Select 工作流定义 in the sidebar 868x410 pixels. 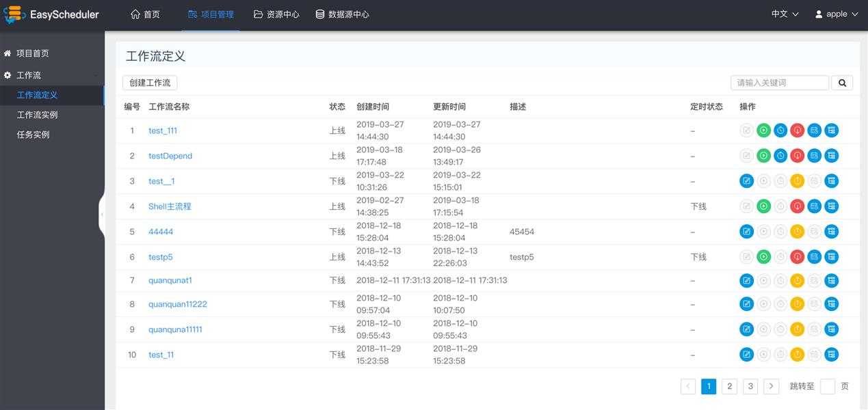[x=52, y=95]
